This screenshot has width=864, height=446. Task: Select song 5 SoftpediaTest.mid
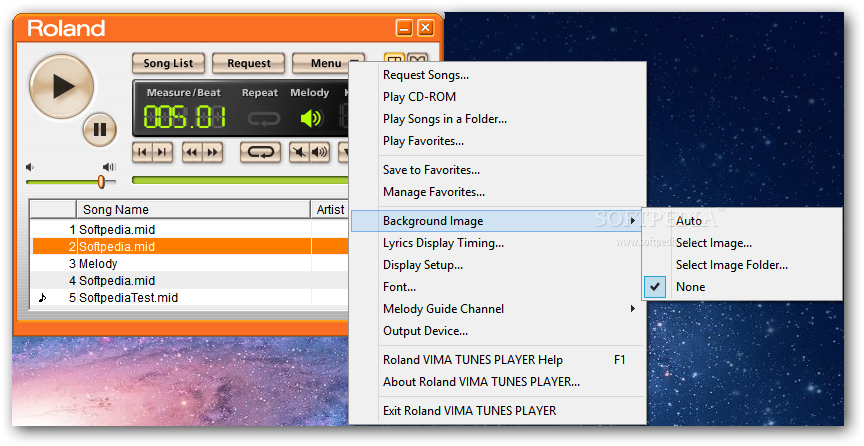[191, 298]
